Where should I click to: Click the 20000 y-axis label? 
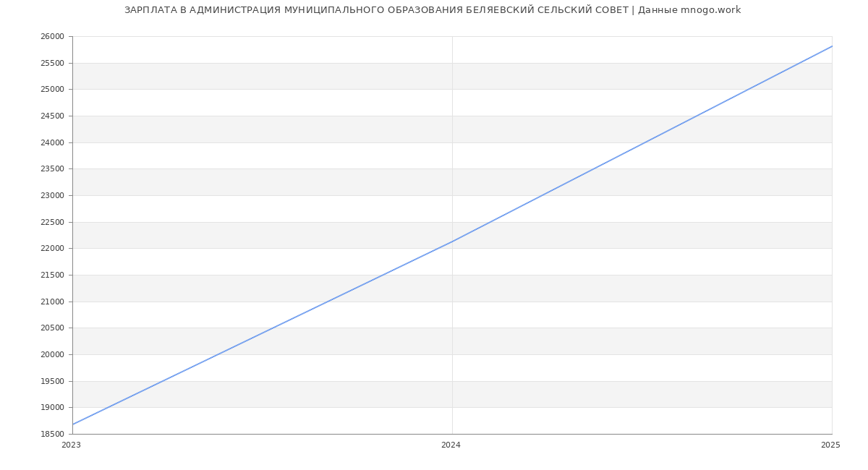[x=52, y=355]
